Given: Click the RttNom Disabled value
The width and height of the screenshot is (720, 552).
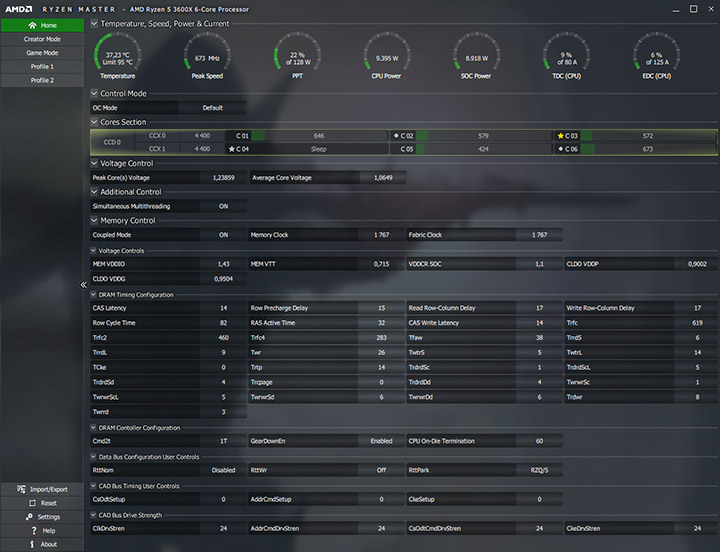Looking at the screenshot, I should tap(223, 470).
